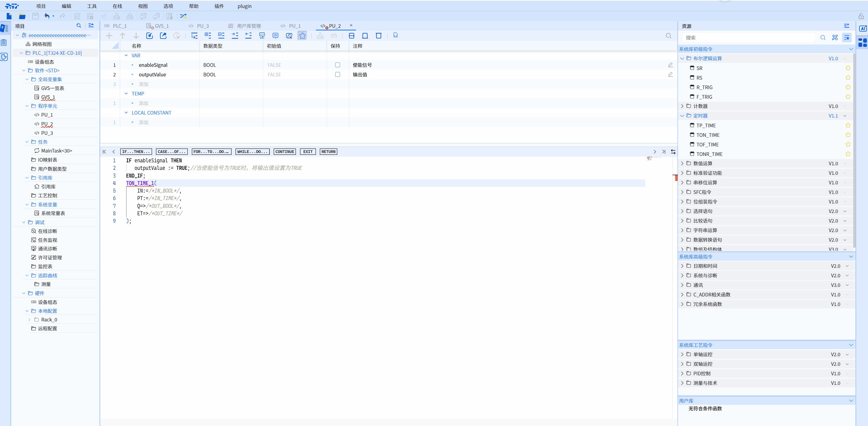Insert IF...THEN... code snippet
Image resolution: width=868 pixels, height=426 pixels.
tap(136, 152)
